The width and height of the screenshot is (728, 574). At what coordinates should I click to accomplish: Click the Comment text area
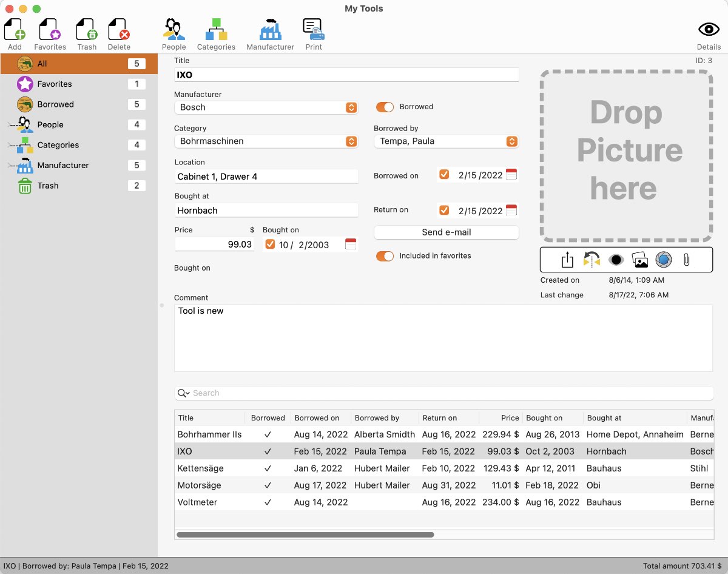[443, 338]
